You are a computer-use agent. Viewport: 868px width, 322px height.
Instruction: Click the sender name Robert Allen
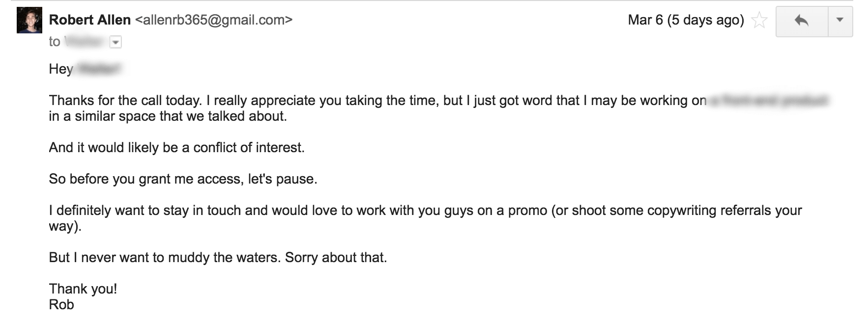90,20
